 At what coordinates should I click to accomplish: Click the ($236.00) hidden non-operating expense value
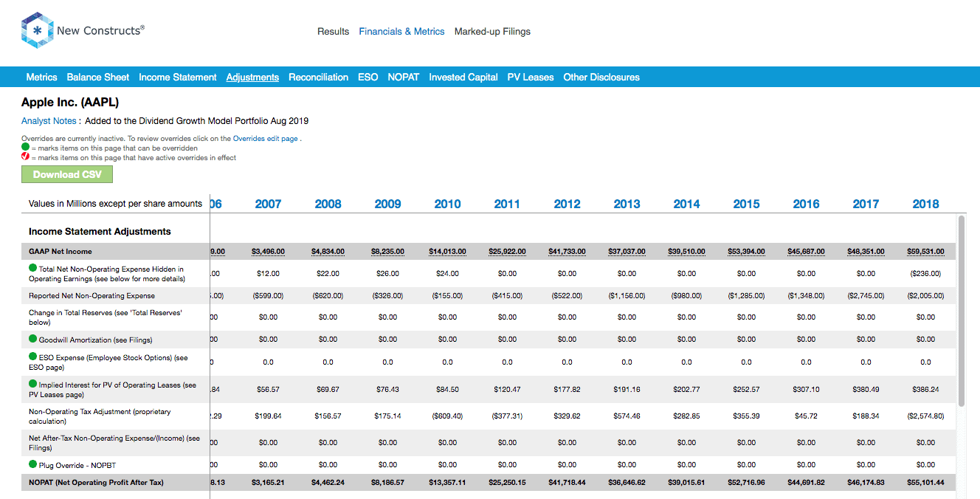click(x=925, y=274)
